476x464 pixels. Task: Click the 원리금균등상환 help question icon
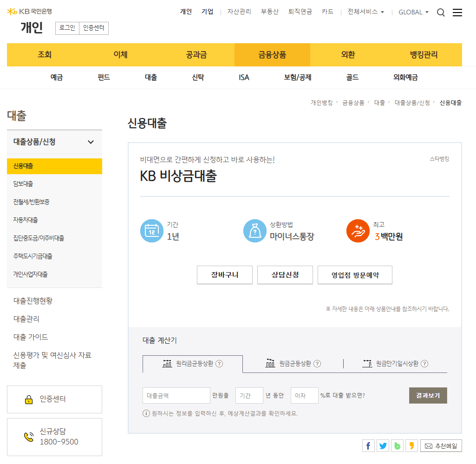pos(219,364)
